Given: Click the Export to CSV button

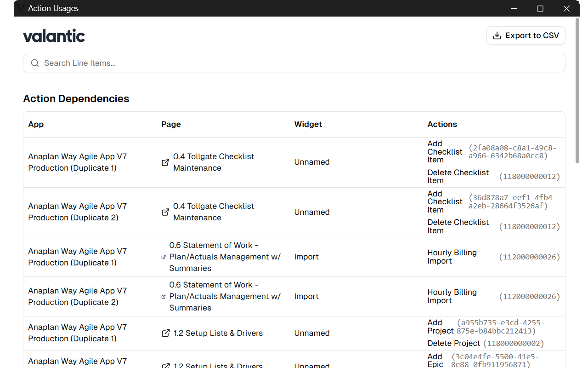Looking at the screenshot, I should tap(526, 35).
